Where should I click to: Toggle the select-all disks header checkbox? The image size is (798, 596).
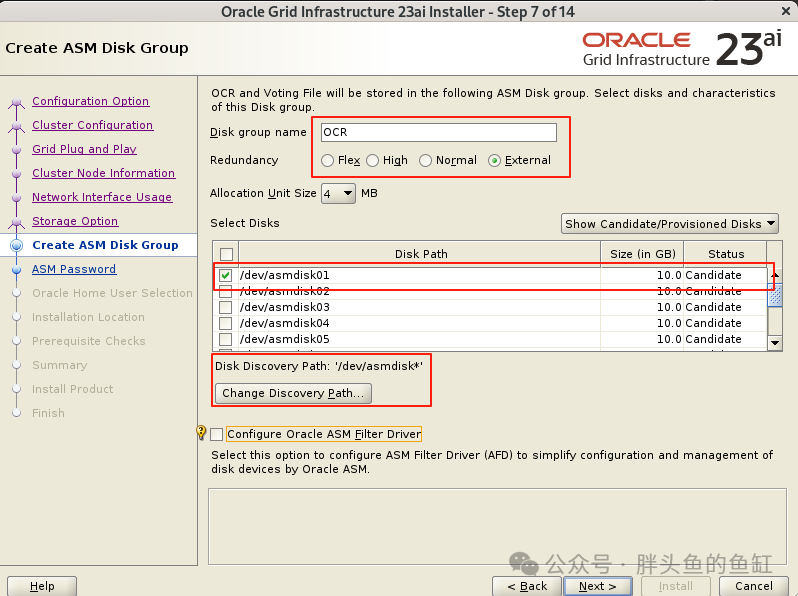[226, 254]
